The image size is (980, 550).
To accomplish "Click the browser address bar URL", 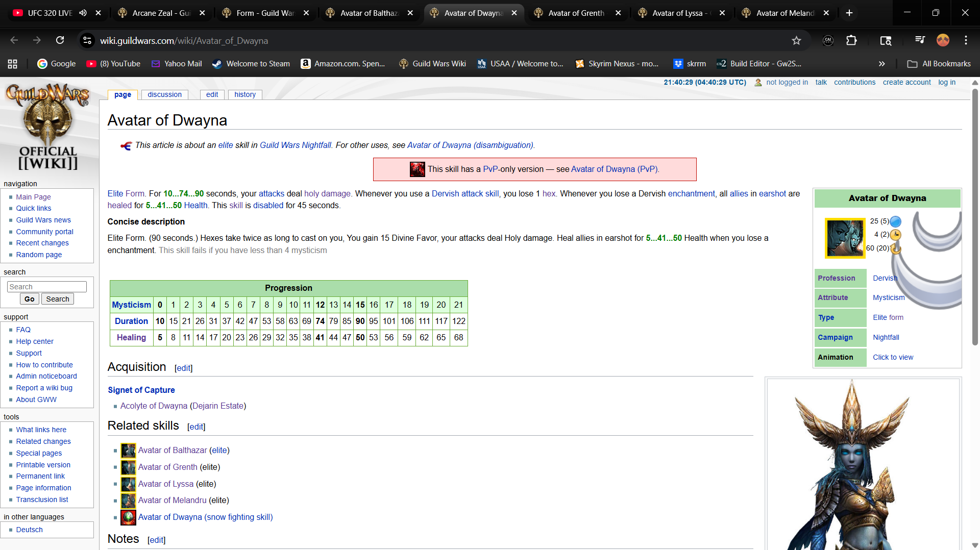I will point(184,40).
